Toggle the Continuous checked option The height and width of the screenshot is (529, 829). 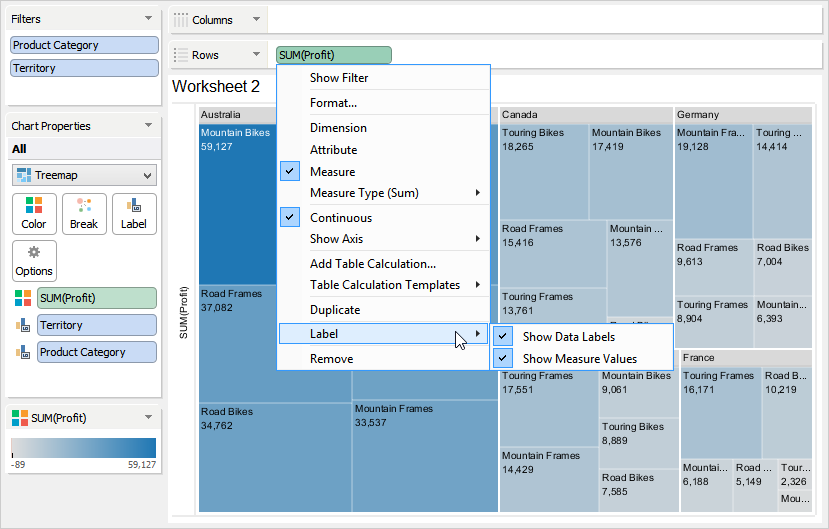click(290, 217)
